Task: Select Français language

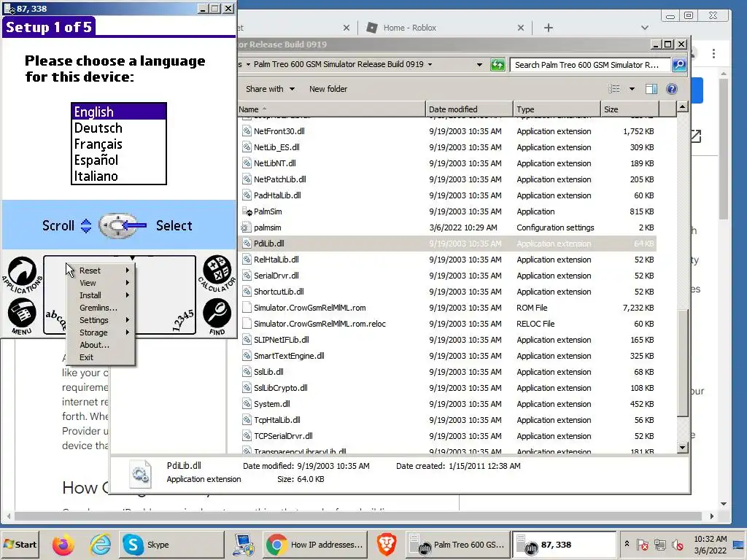Action: tap(119, 144)
